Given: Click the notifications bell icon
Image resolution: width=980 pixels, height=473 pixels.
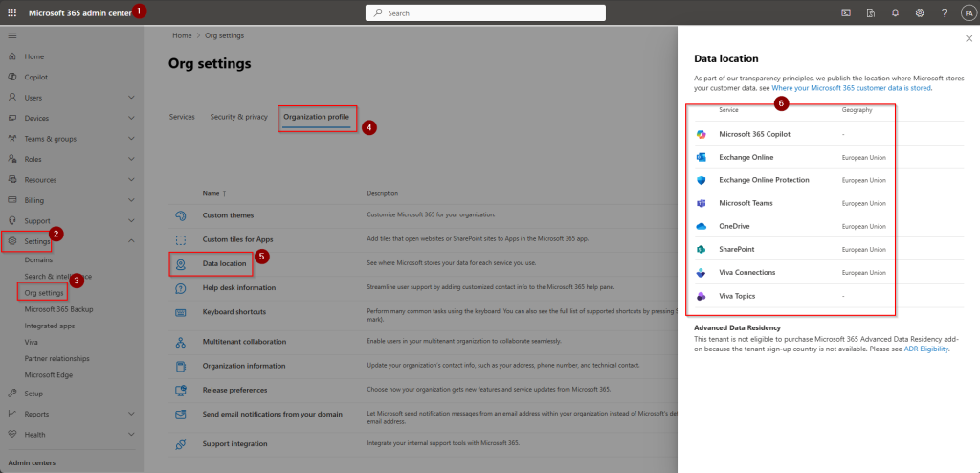Looking at the screenshot, I should (895, 12).
